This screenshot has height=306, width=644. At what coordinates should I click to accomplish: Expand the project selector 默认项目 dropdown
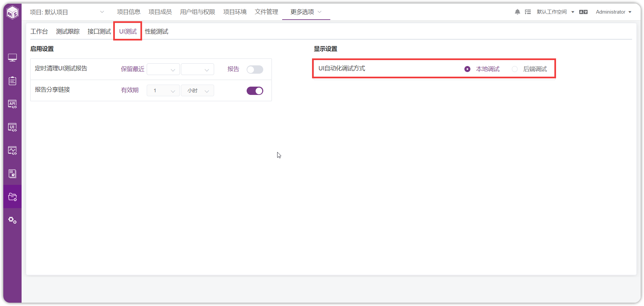click(67, 12)
